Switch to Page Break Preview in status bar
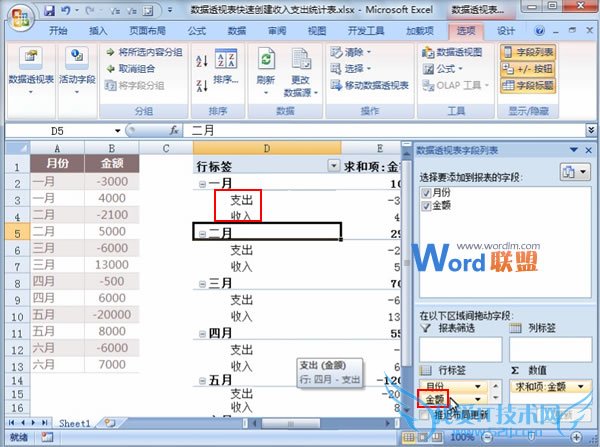The image size is (600, 447). click(x=437, y=437)
